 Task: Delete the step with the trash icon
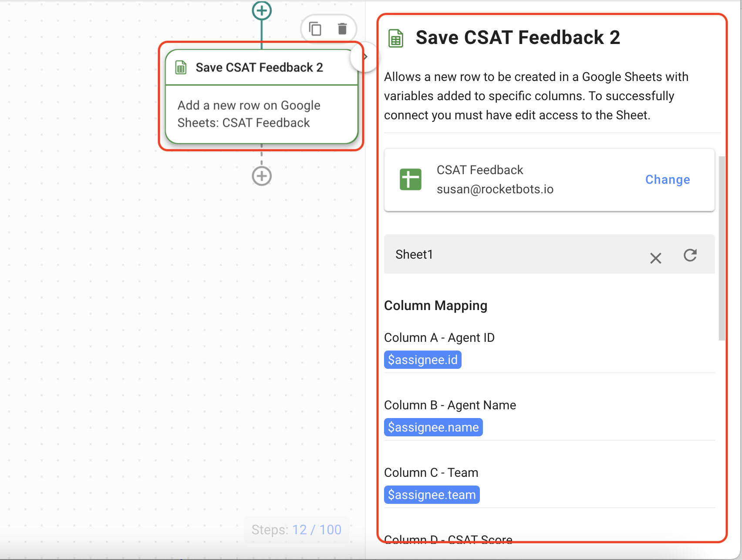pos(342,29)
